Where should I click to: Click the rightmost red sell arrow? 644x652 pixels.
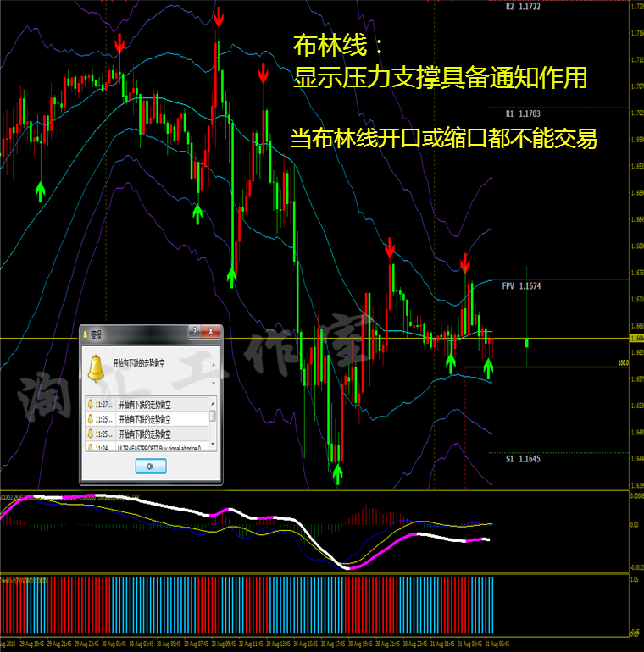(x=465, y=263)
